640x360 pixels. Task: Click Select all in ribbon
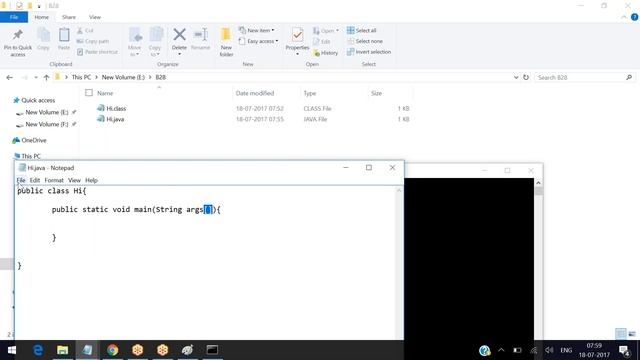click(x=362, y=31)
